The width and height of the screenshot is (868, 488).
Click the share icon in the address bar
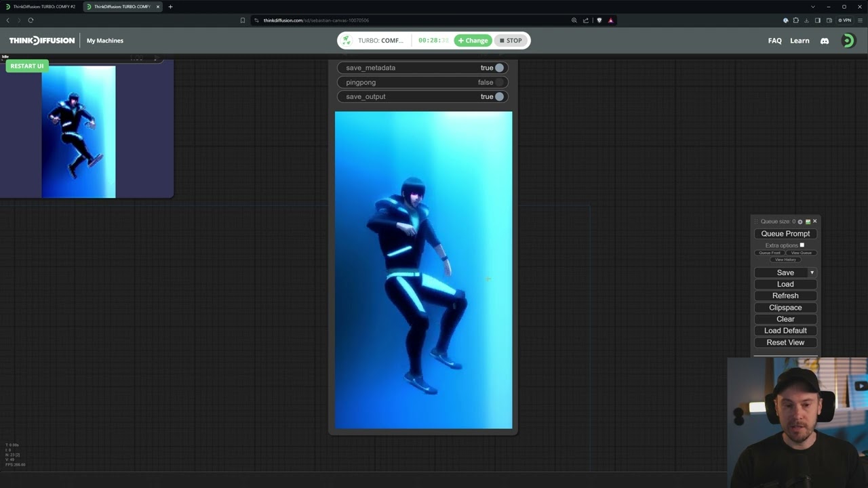(586, 20)
